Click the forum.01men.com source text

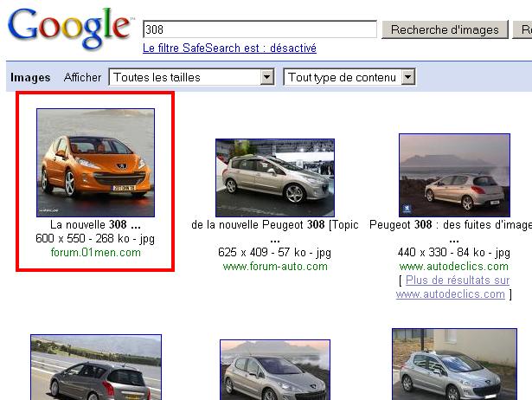point(96,252)
